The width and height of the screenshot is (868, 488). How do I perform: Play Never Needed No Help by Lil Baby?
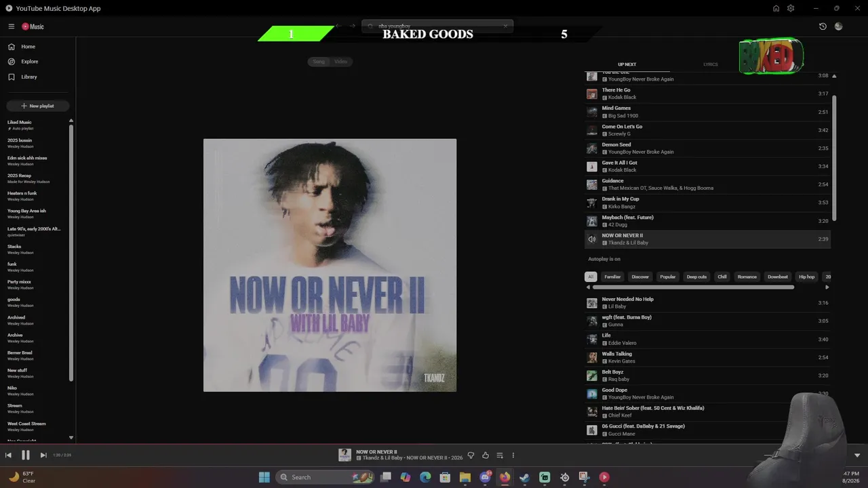[707, 303]
